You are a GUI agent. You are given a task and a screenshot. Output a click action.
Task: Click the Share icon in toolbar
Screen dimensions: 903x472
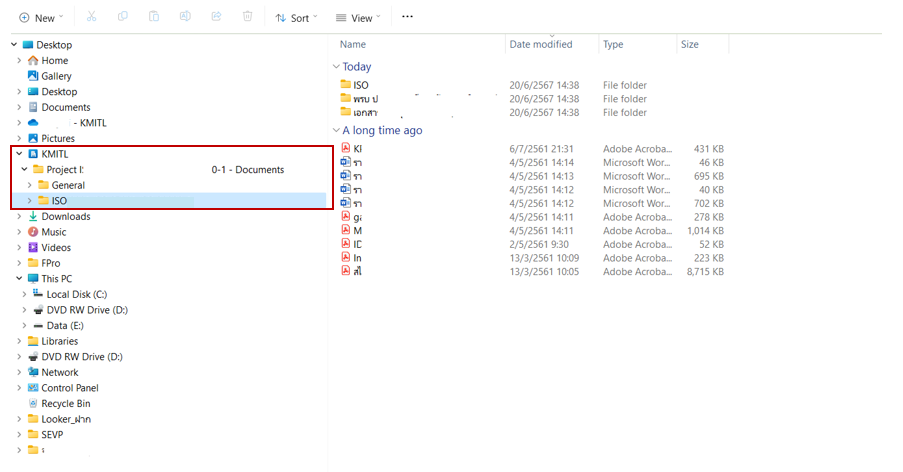pyautogui.click(x=216, y=17)
